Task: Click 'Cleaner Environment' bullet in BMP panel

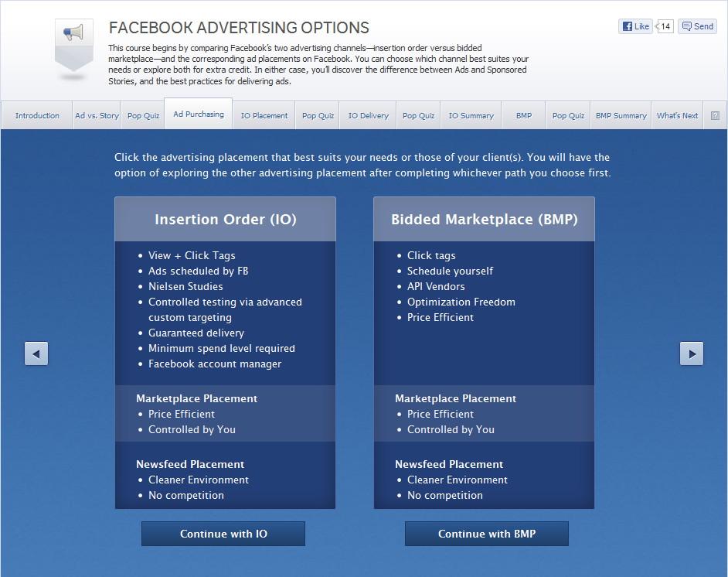Action: (458, 480)
